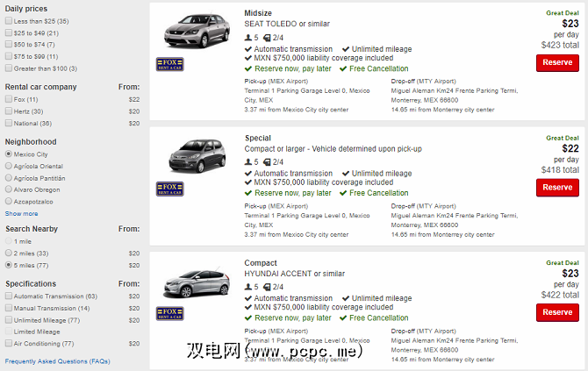The image size is (588, 371).
Task: Select the Mexico City neighborhood radio
Action: [x=9, y=154]
